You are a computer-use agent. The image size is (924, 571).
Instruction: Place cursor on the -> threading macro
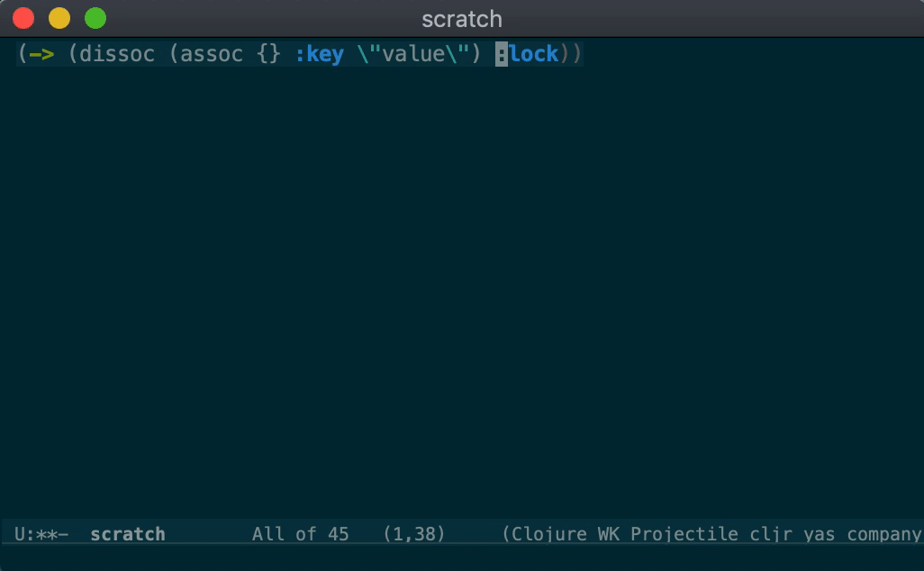point(41,54)
